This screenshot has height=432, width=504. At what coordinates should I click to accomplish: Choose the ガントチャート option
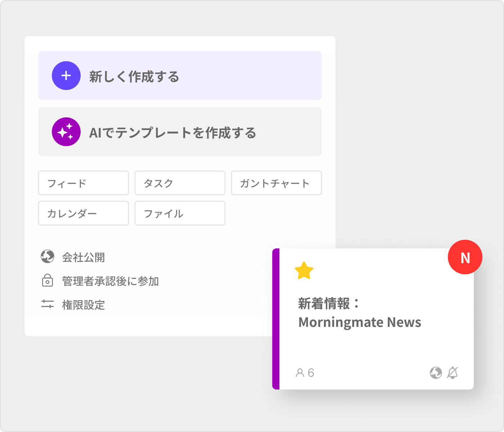tap(276, 183)
